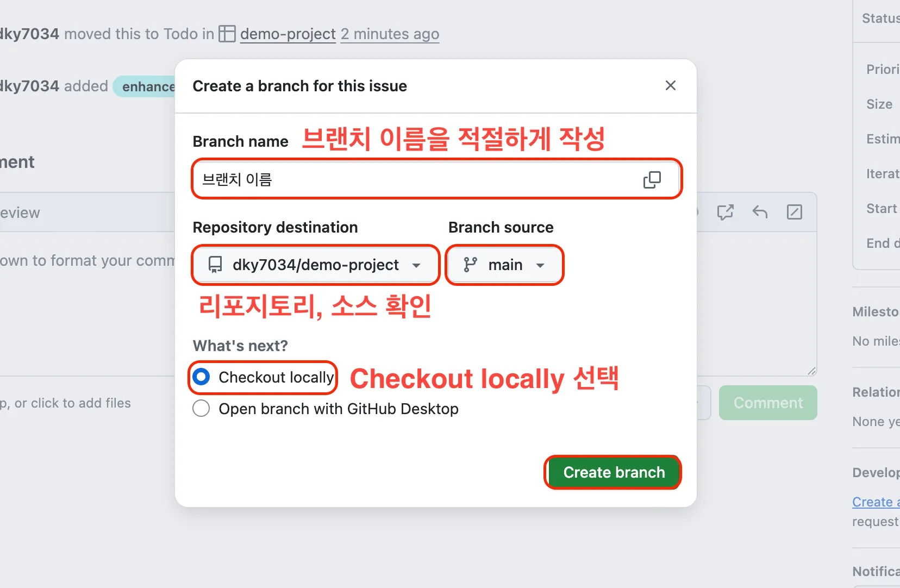Screen dimensions: 900x588
Task: Click the repository icon in destination dropdown
Action: tap(215, 265)
